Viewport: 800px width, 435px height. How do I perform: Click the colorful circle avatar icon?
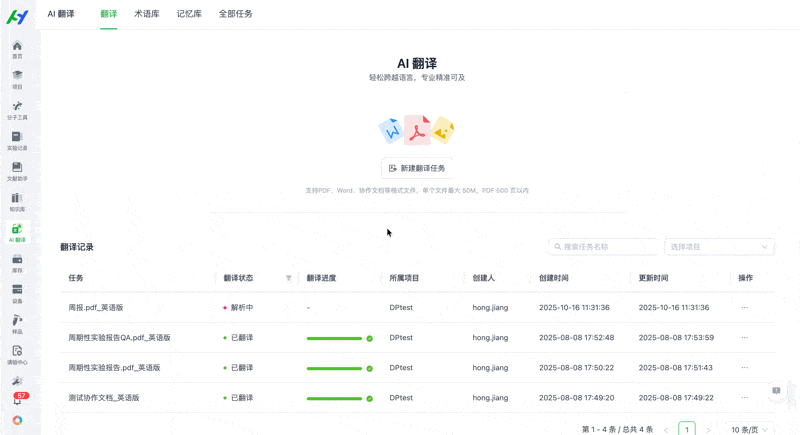coord(17,420)
